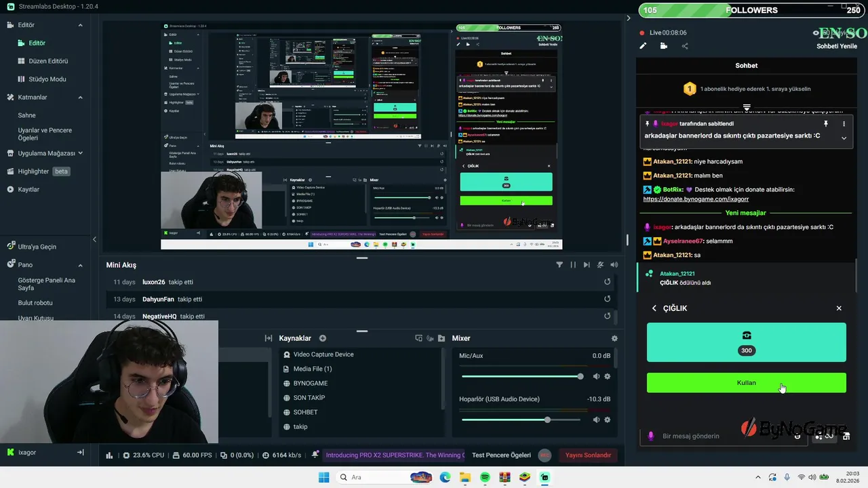This screenshot has width=868, height=488.
Task: Collapse the Pano section
Action: click(80, 265)
